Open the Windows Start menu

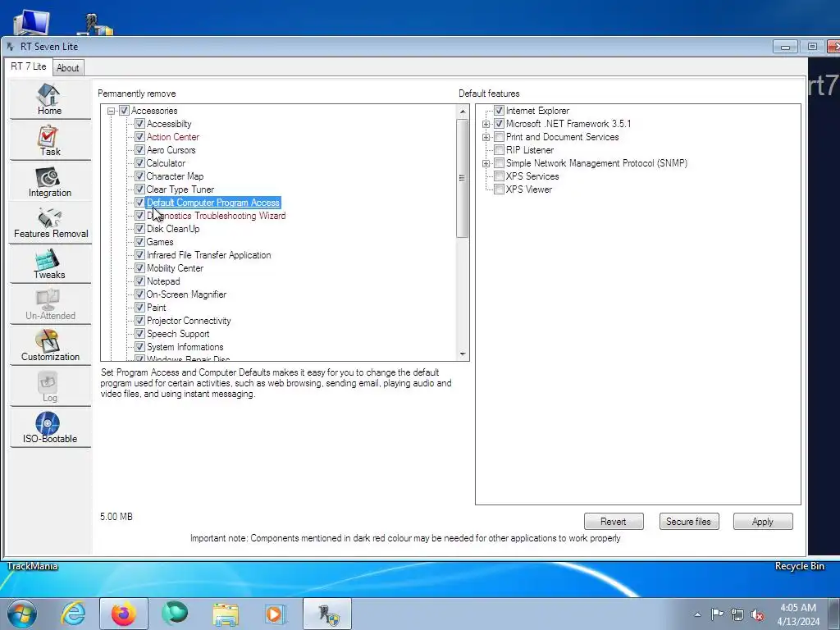21,614
